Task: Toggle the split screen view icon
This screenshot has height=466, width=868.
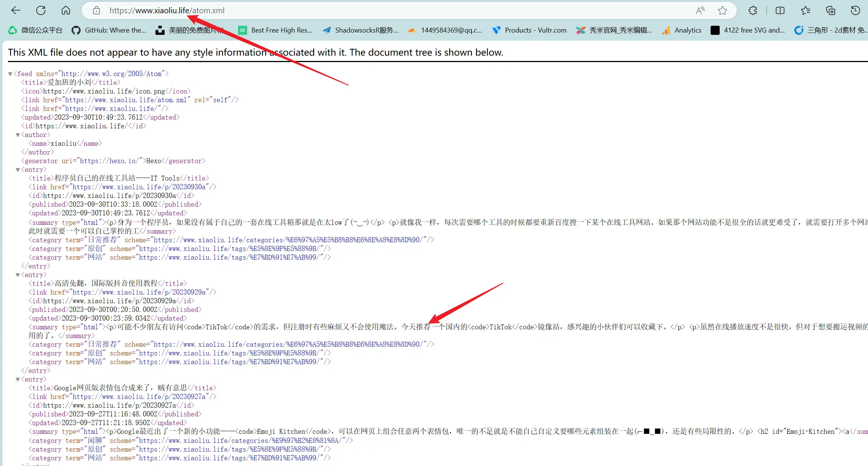Action: coord(780,11)
